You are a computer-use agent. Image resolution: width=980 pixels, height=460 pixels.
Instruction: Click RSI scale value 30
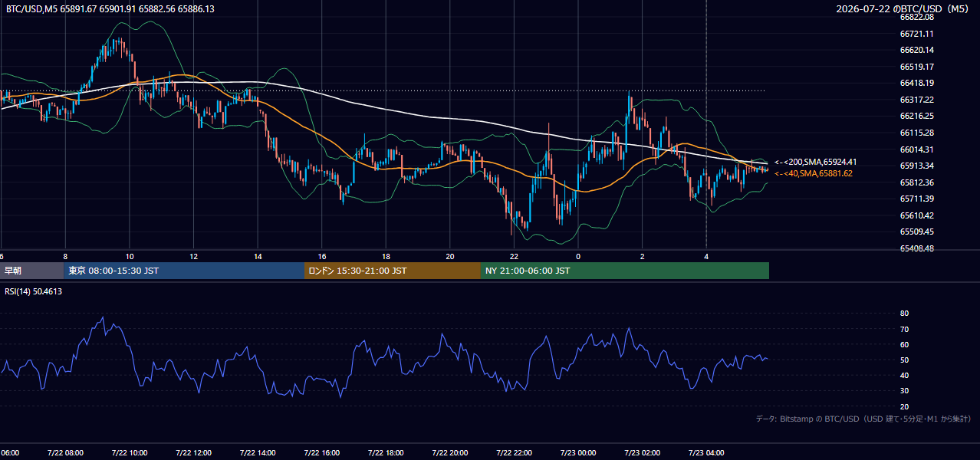(904, 391)
